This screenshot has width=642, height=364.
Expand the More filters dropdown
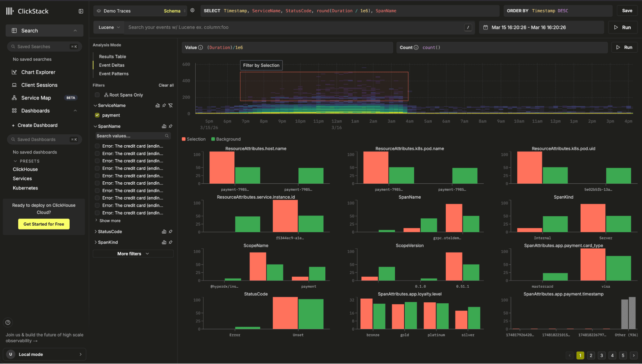pyautogui.click(x=133, y=254)
